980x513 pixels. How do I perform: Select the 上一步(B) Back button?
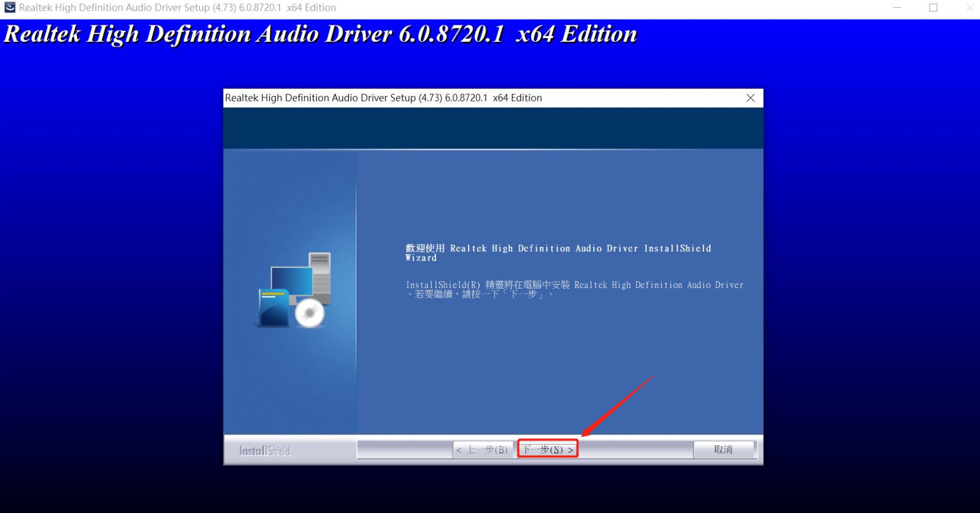(x=482, y=449)
